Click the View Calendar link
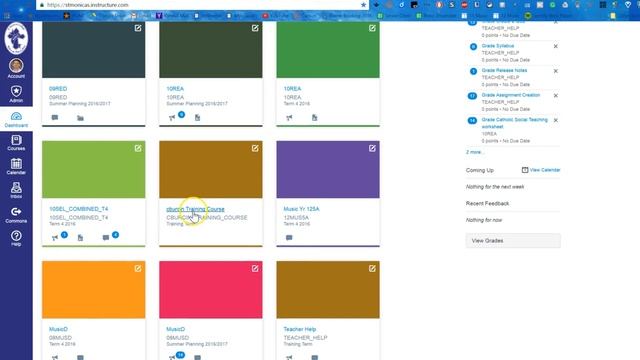The height and width of the screenshot is (360, 640). pos(544,170)
